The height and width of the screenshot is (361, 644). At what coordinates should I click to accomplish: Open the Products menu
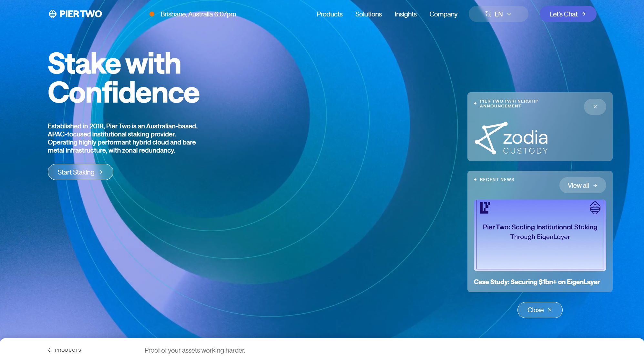tap(329, 14)
